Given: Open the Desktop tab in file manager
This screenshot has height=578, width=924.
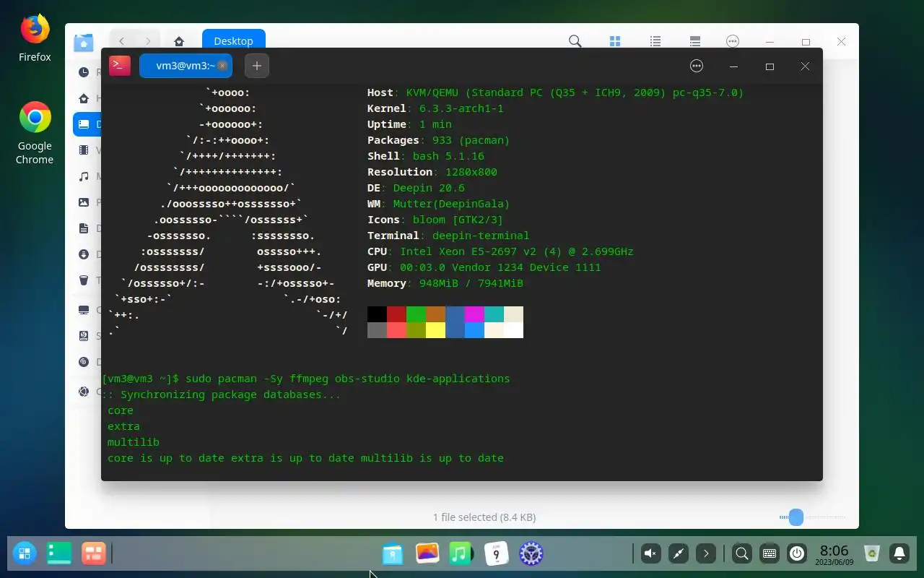Looking at the screenshot, I should coord(233,40).
